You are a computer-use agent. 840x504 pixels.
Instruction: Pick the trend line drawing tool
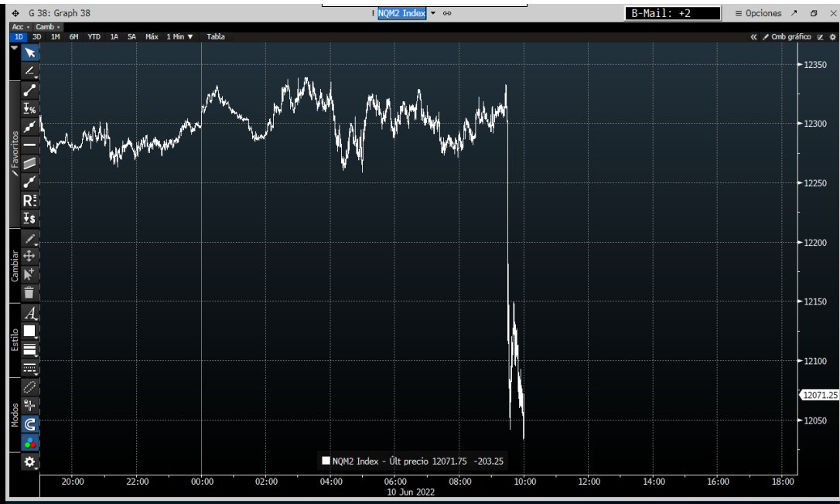pyautogui.click(x=29, y=90)
